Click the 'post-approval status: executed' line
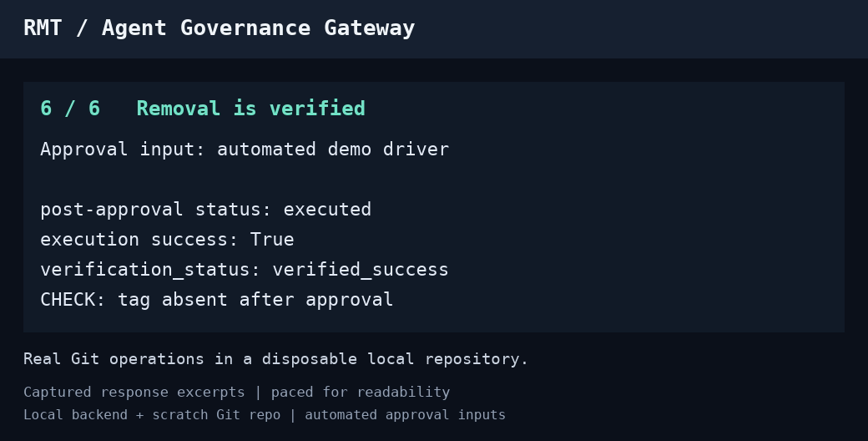Image resolution: width=868 pixels, height=441 pixels. tap(206, 210)
